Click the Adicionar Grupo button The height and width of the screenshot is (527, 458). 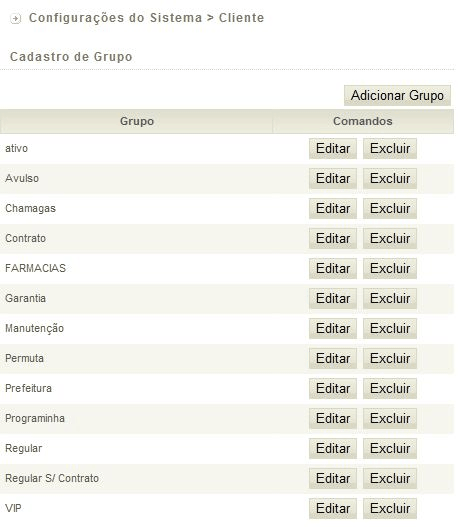click(397, 95)
